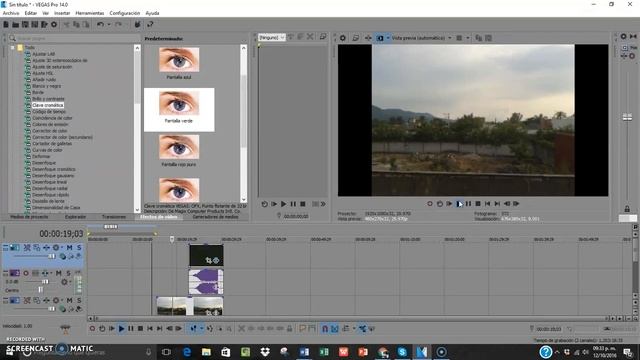
Task: Select Desenfoque gaussiano effect in list
Action: point(53,176)
